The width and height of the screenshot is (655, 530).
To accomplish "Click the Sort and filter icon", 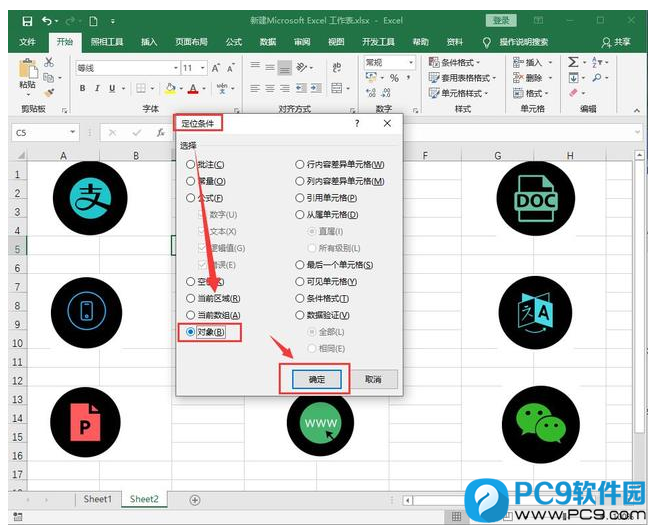I will click(x=597, y=62).
